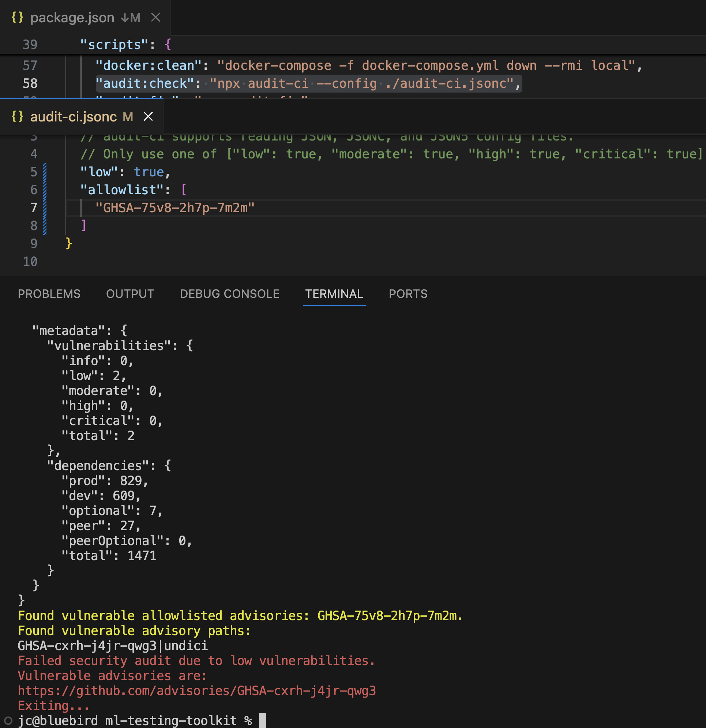
Task: Click the "metadata" line in terminal output
Action: point(80,331)
